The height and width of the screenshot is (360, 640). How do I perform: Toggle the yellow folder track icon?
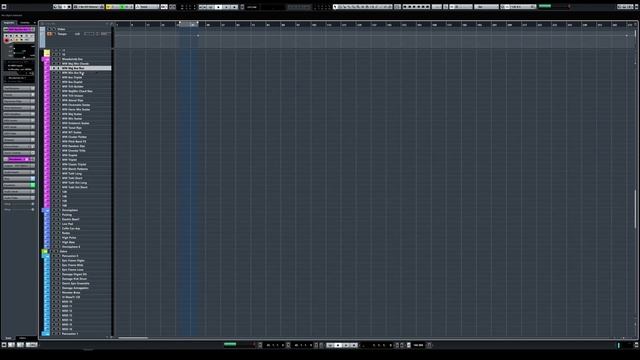point(47,53)
